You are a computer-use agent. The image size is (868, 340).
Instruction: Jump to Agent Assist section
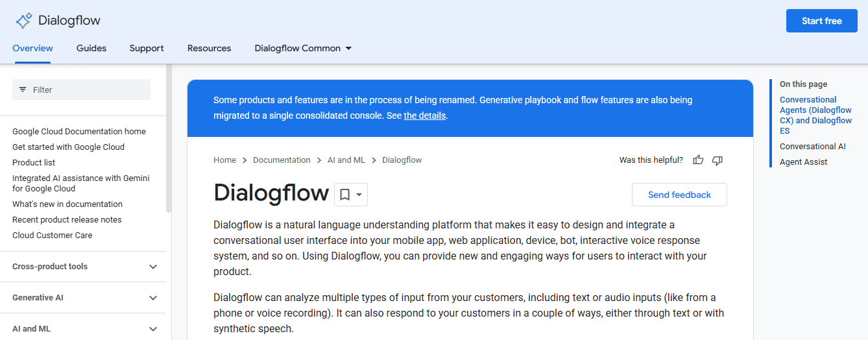(803, 162)
